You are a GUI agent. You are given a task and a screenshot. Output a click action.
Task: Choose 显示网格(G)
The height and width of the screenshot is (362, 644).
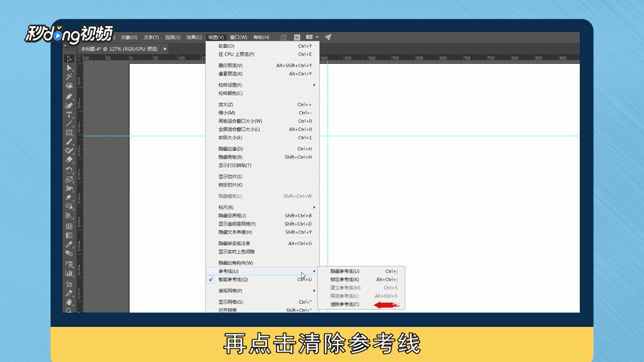tap(263, 302)
